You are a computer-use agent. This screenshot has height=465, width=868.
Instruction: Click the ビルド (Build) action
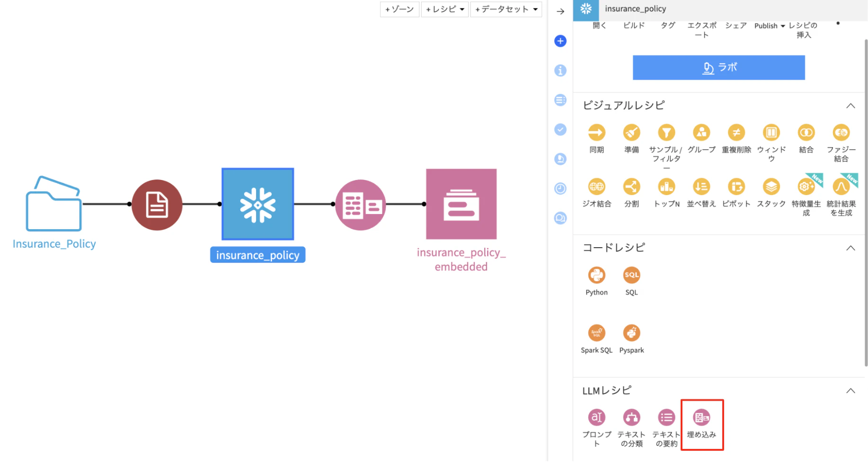click(x=634, y=25)
